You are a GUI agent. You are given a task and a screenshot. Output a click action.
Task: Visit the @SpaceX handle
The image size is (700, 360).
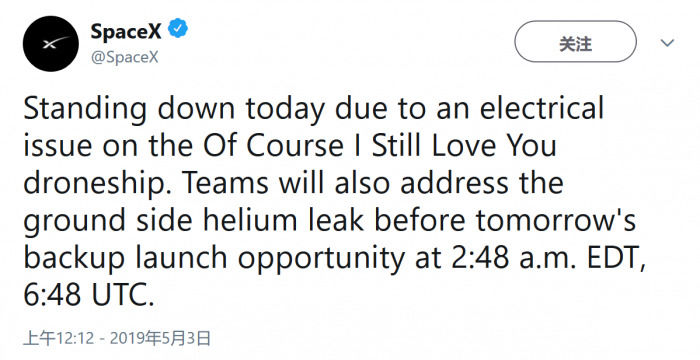pyautogui.click(x=125, y=58)
